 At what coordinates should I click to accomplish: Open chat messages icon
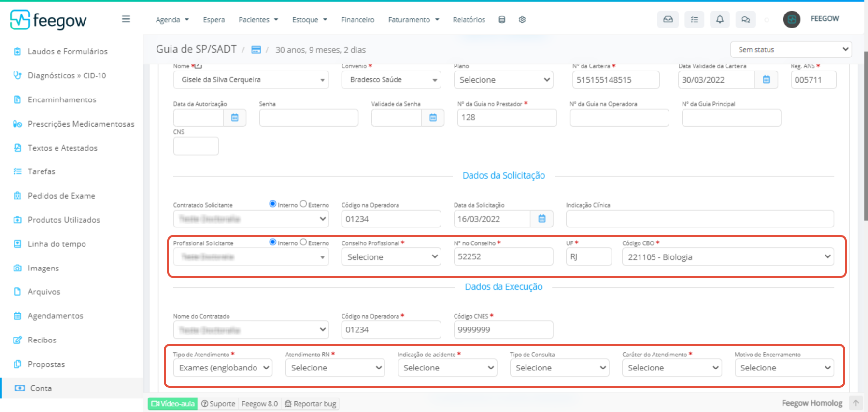tap(746, 19)
